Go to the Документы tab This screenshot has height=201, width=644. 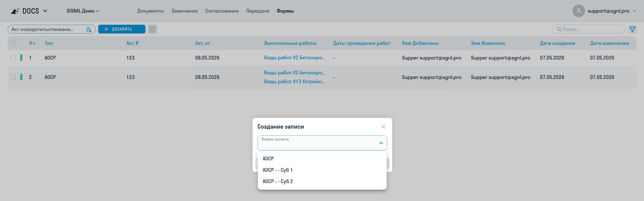tap(151, 11)
